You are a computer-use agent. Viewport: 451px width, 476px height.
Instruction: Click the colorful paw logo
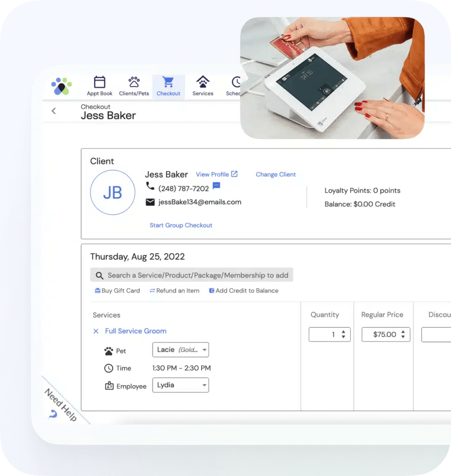61,86
